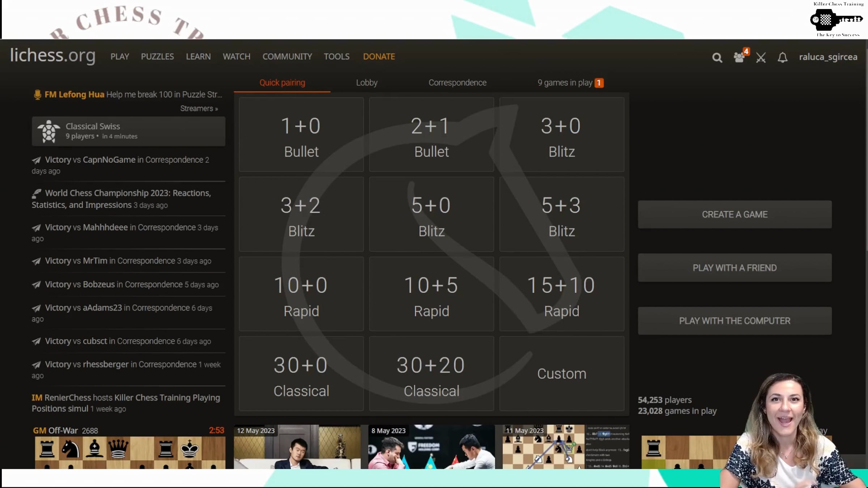The image size is (868, 488).
Task: Open the LEARN menu
Action: point(198,57)
